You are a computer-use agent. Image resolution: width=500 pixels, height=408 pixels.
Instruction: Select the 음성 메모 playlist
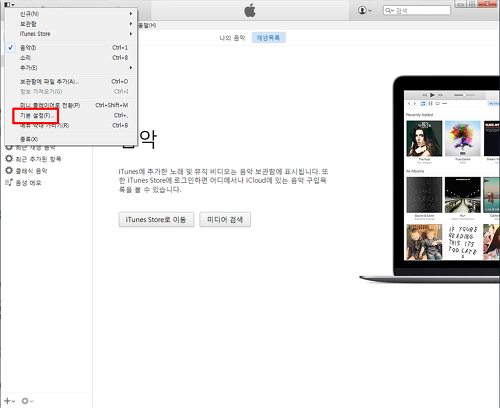[x=28, y=183]
